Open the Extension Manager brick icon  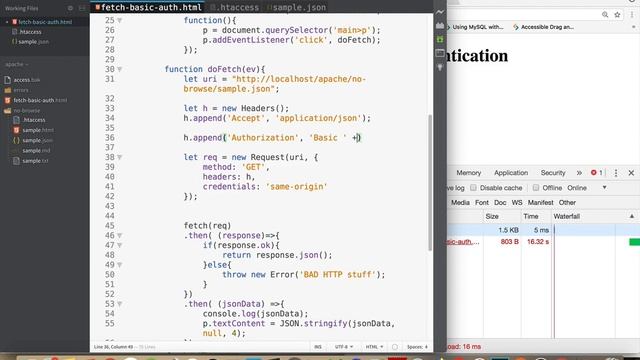pyautogui.click(x=440, y=26)
